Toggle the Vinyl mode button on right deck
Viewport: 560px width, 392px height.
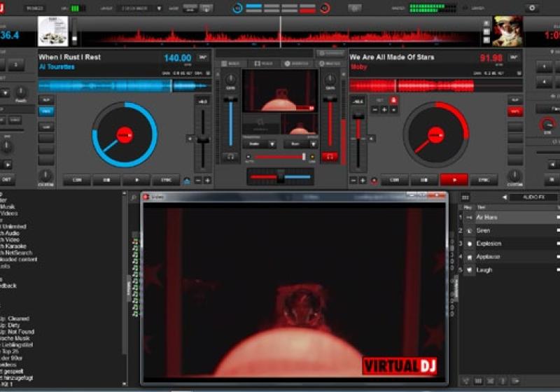click(x=515, y=111)
